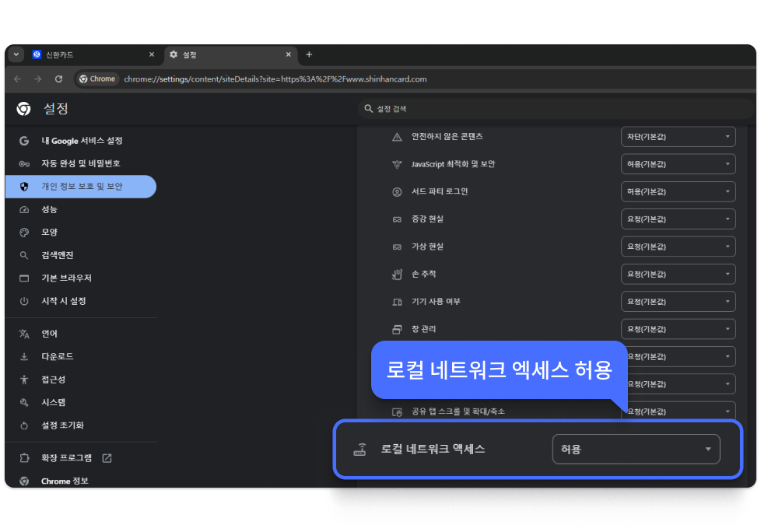The height and width of the screenshot is (532, 761).
Task: Click the Chrome logo beside 설정 title
Action: pos(24,109)
